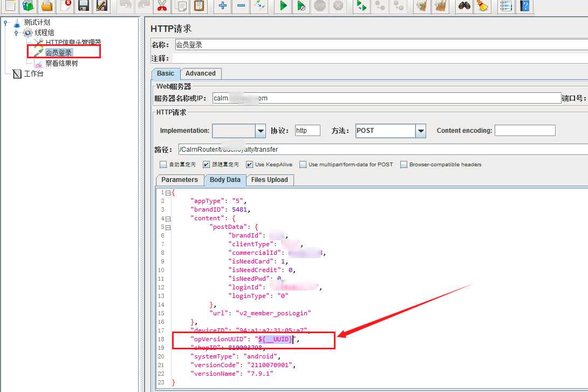Fold the content block at line 4
The image size is (588, 392).
click(168, 219)
